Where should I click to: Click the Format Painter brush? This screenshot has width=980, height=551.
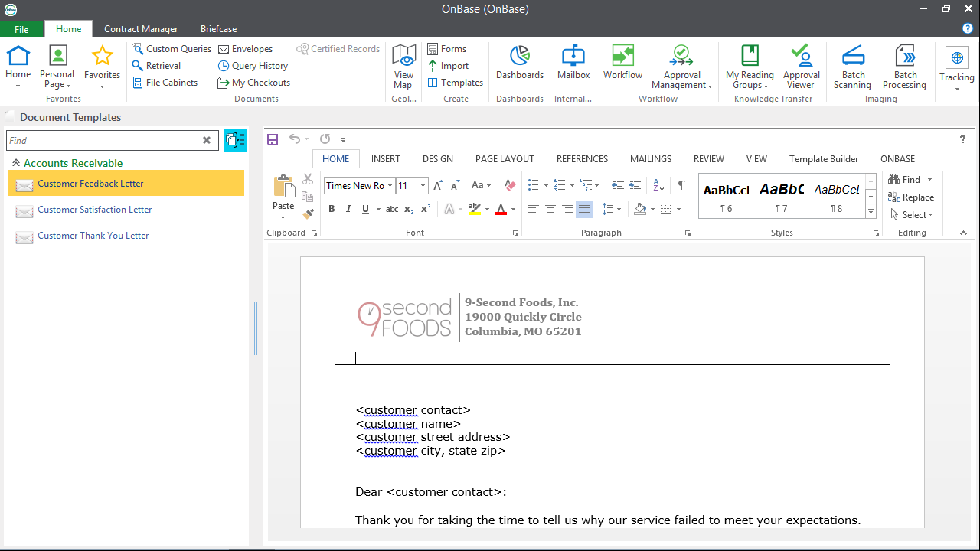tap(308, 214)
